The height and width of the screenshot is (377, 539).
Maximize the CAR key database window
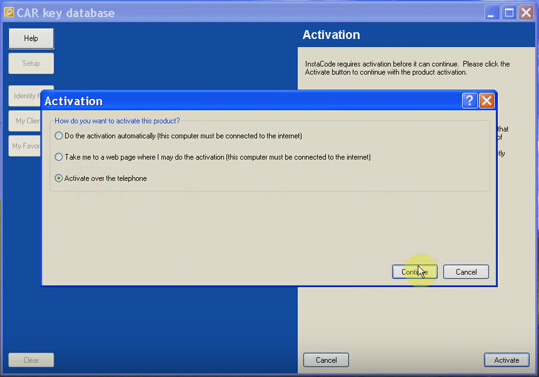click(x=509, y=13)
